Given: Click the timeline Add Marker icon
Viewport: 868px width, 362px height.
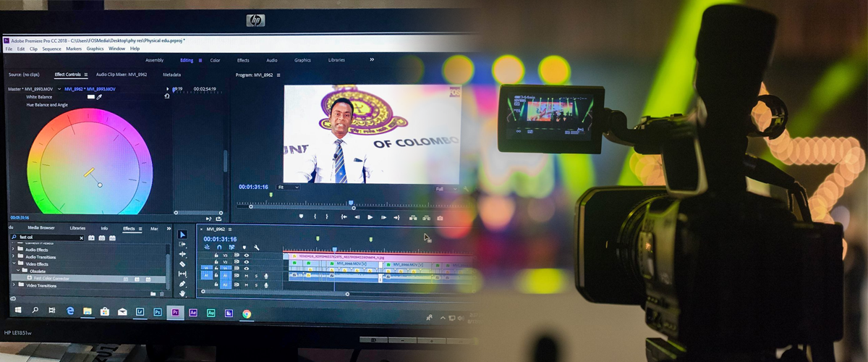Looking at the screenshot, I should click(244, 247).
